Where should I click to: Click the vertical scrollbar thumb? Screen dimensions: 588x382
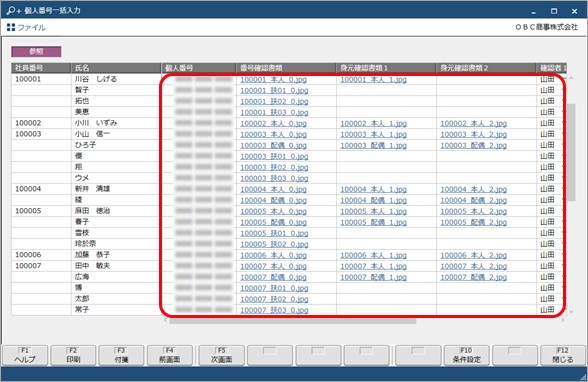571,152
